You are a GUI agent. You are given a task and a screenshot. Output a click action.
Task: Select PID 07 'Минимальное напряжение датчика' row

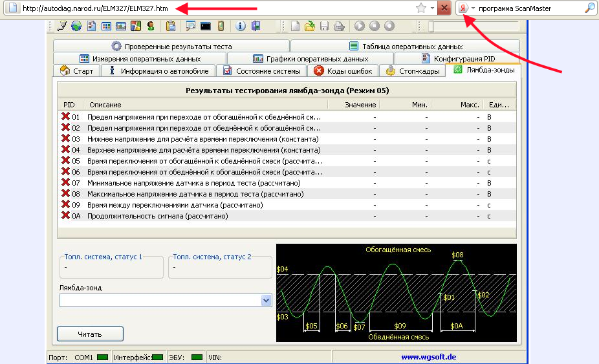point(287,183)
